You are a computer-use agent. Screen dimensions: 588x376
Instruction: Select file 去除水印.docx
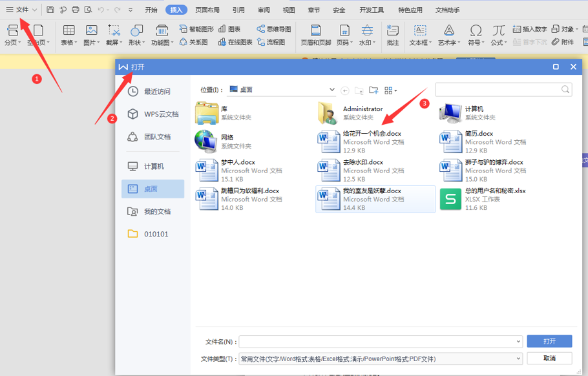375,171
